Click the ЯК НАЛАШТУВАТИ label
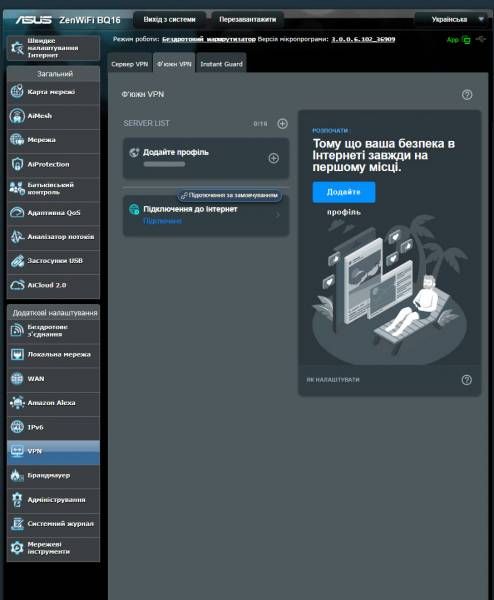Image resolution: width=494 pixels, height=600 pixels. pyautogui.click(x=333, y=380)
